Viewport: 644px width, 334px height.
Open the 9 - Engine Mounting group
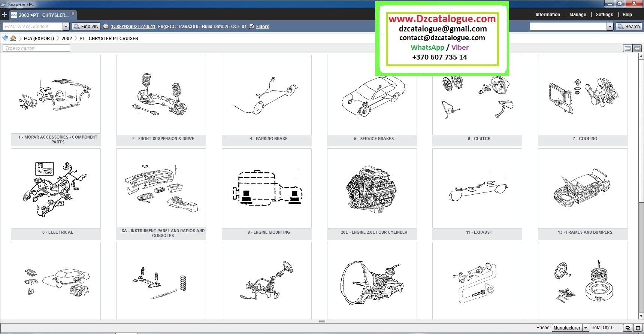tap(267, 194)
